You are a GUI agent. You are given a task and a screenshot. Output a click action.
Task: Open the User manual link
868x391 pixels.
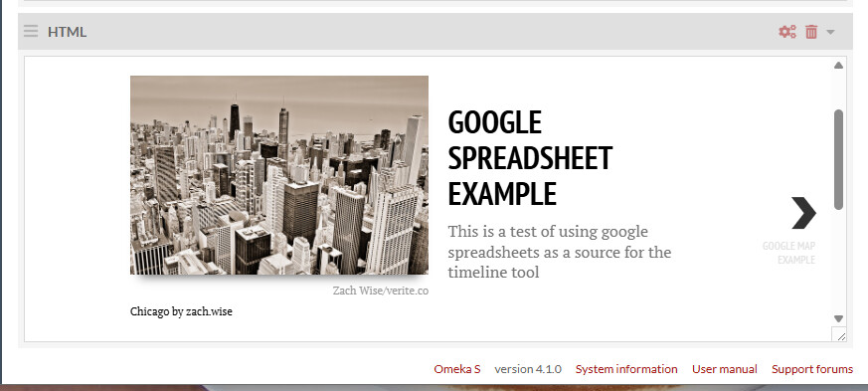pos(724,369)
